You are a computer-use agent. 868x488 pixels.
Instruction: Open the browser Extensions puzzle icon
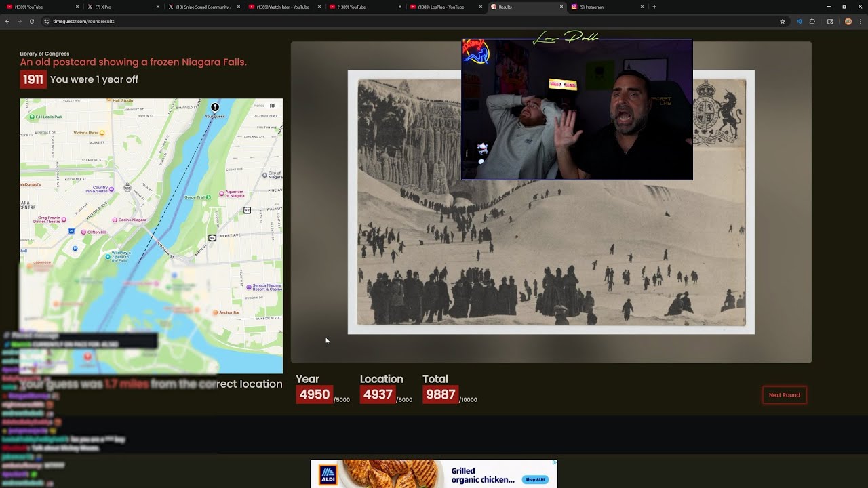(x=812, y=21)
